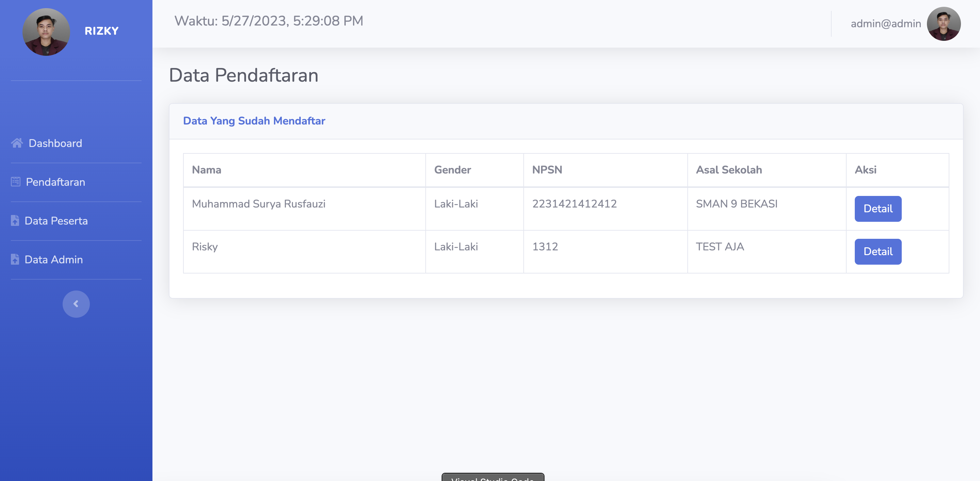Click the Pendaftaran list icon
This screenshot has width=980, height=481.
point(16,182)
